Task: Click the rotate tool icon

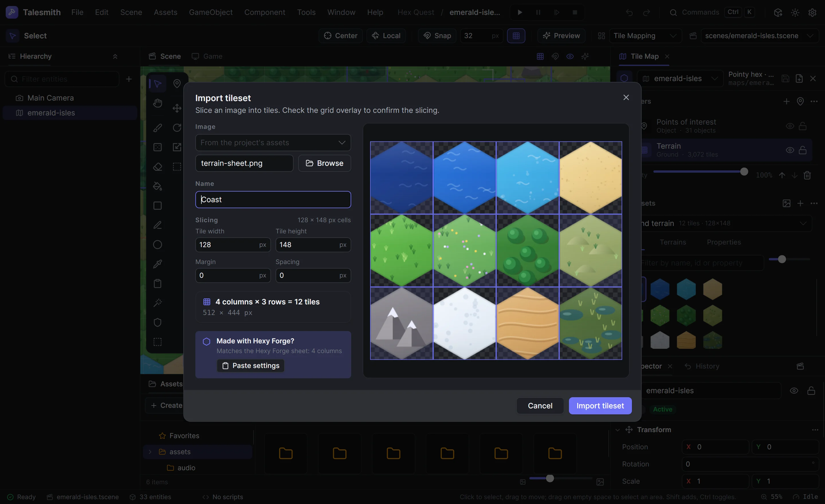Action: (177, 128)
